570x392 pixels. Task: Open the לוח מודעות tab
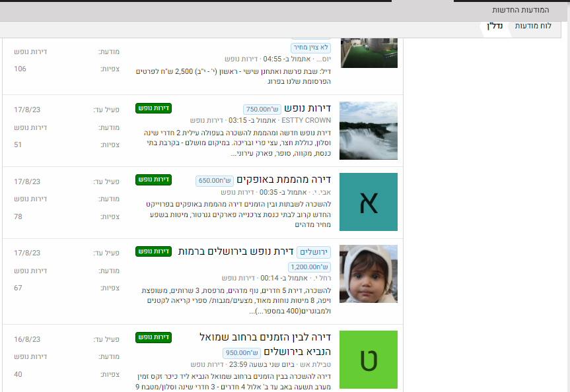click(533, 26)
